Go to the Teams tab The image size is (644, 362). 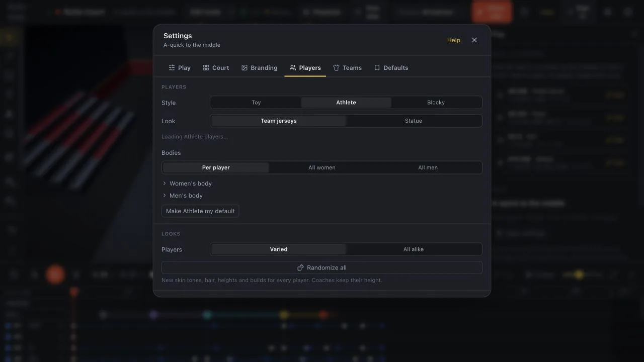click(x=347, y=68)
